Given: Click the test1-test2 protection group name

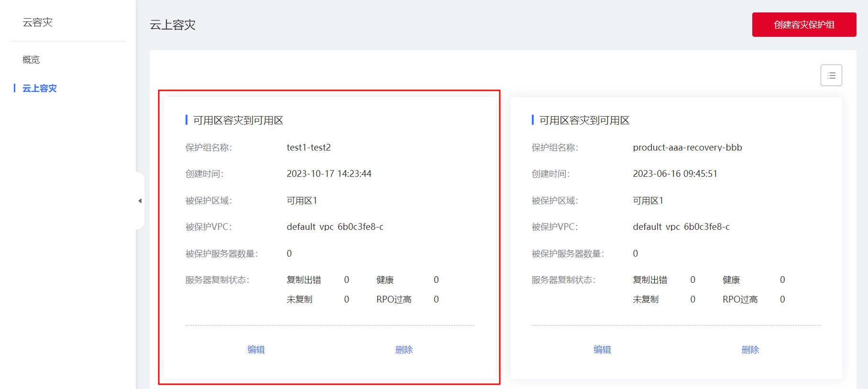Looking at the screenshot, I should 308,148.
